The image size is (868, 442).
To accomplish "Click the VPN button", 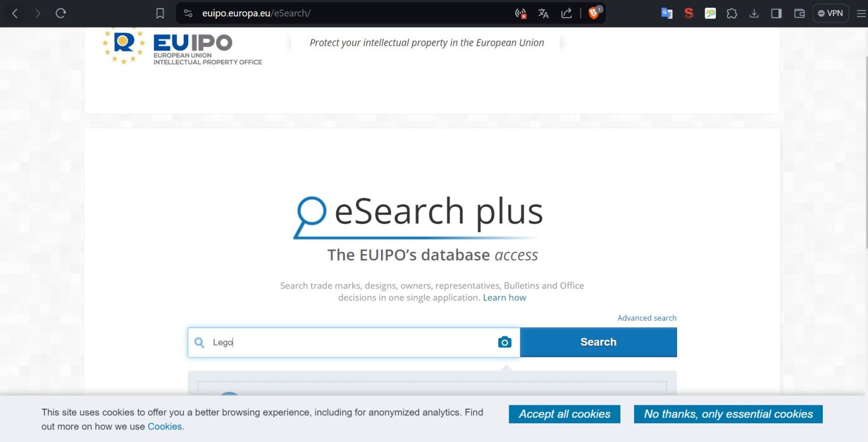I will pyautogui.click(x=831, y=14).
